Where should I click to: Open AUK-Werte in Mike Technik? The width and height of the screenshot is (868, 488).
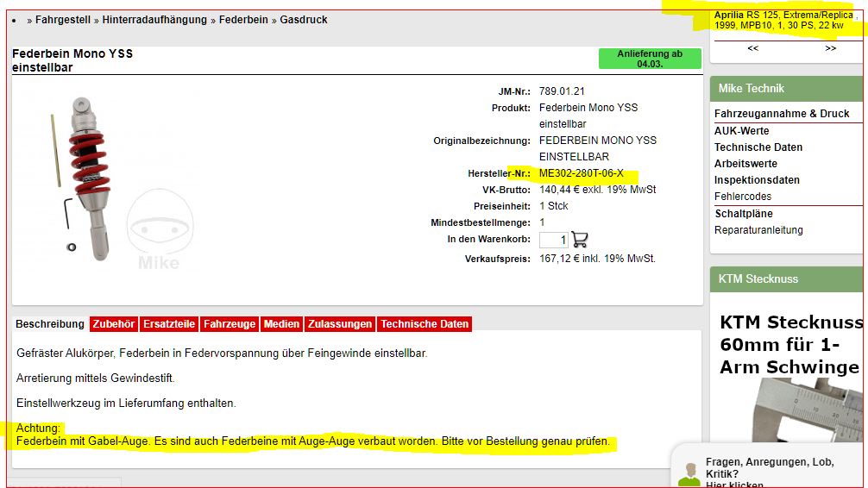pos(741,131)
